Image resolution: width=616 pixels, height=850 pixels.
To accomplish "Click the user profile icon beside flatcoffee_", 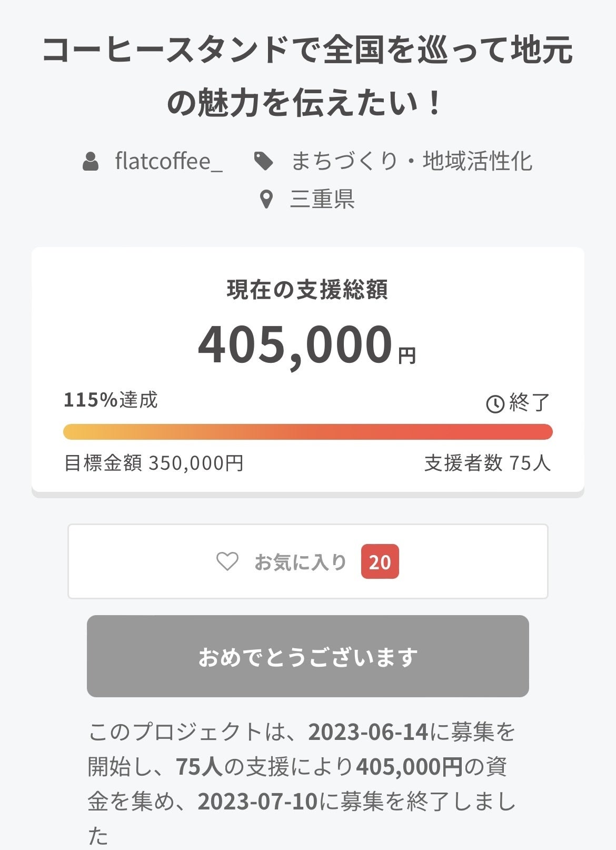I will coord(91,161).
